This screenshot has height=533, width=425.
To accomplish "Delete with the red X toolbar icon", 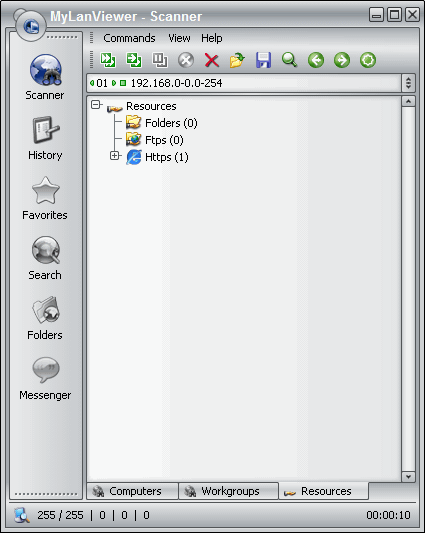I will 211,60.
